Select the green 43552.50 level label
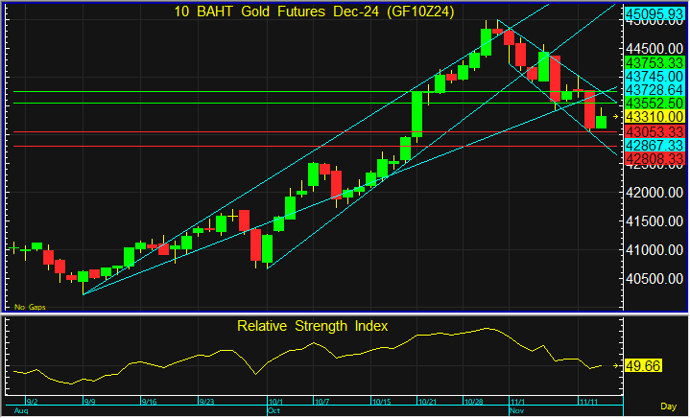 654,103
